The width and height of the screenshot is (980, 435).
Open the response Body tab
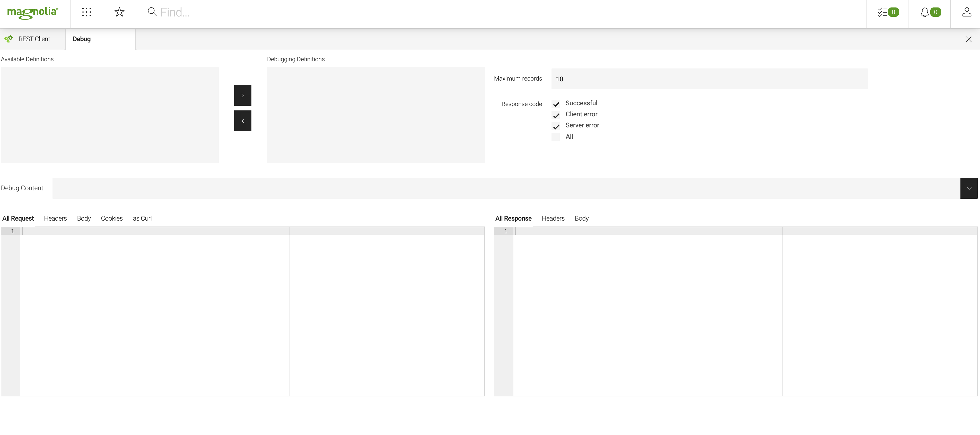(581, 219)
